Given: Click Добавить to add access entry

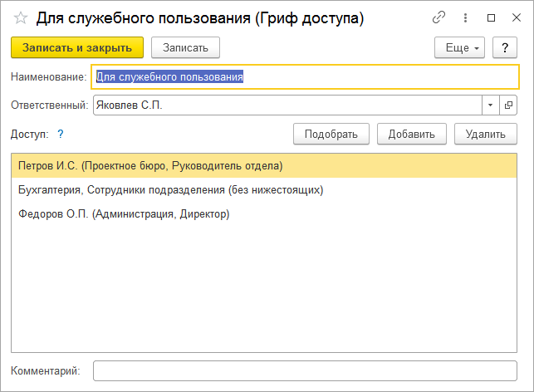Looking at the screenshot, I should (411, 134).
